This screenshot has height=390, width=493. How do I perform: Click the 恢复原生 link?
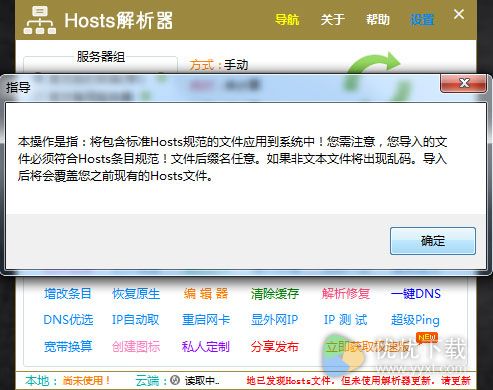coord(136,294)
